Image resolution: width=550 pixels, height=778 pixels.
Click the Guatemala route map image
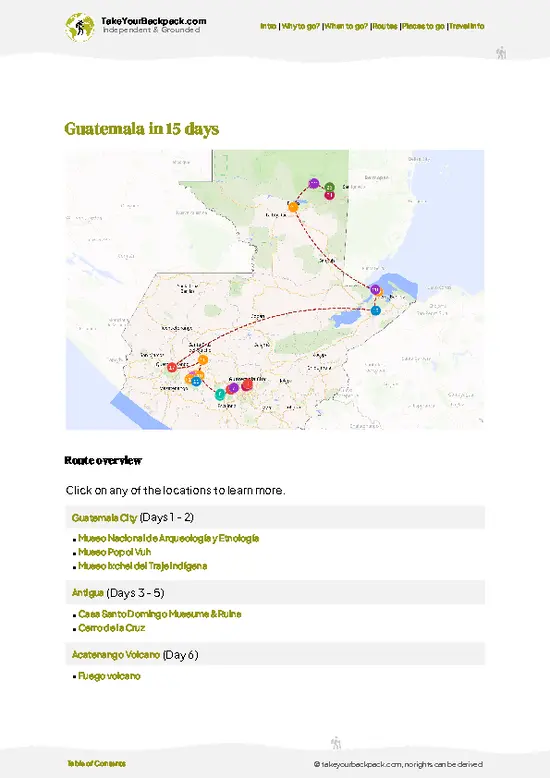[275, 290]
